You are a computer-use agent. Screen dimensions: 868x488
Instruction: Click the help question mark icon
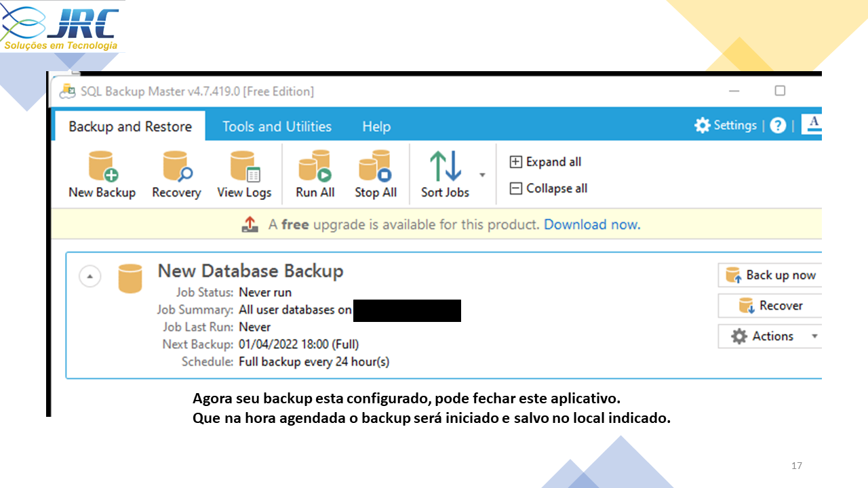(x=778, y=125)
